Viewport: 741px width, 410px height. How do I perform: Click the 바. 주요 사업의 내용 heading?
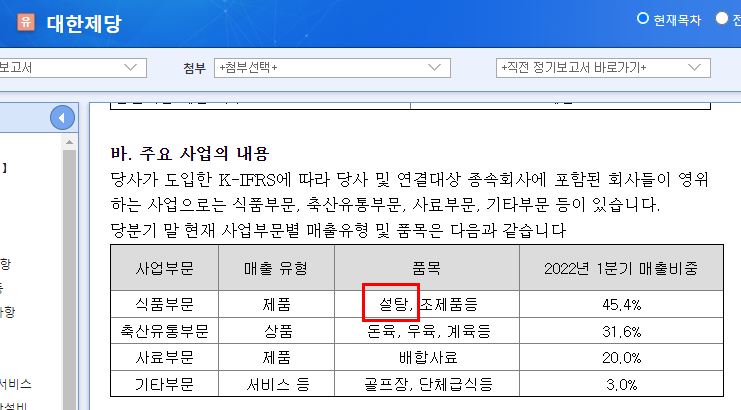pyautogui.click(x=190, y=154)
